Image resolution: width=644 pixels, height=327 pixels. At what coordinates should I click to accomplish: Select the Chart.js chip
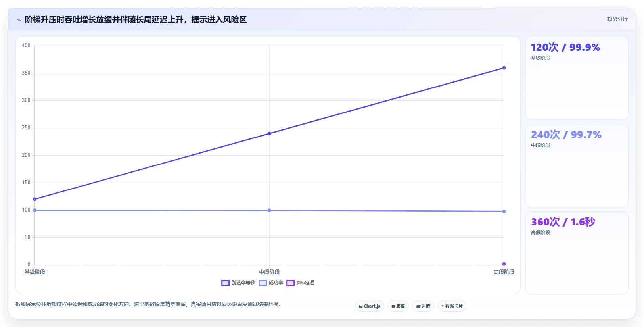(370, 306)
